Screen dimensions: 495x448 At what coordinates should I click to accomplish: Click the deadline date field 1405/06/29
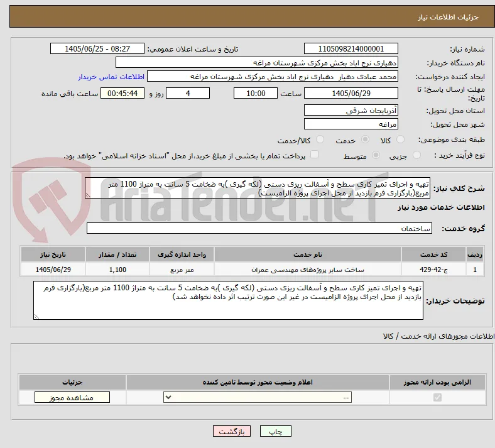point(351,93)
